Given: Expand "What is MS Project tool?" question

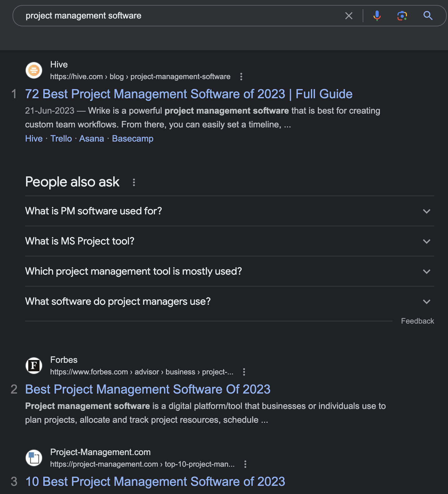Looking at the screenshot, I should tap(230, 241).
